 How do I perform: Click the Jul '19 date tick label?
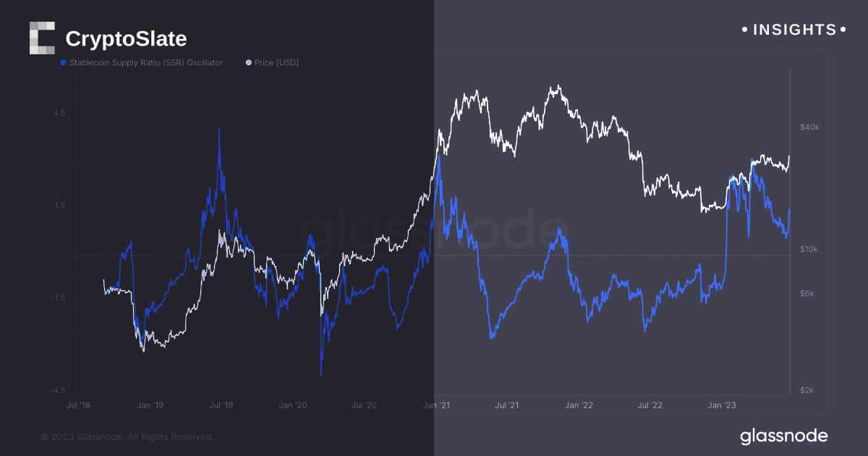221,405
